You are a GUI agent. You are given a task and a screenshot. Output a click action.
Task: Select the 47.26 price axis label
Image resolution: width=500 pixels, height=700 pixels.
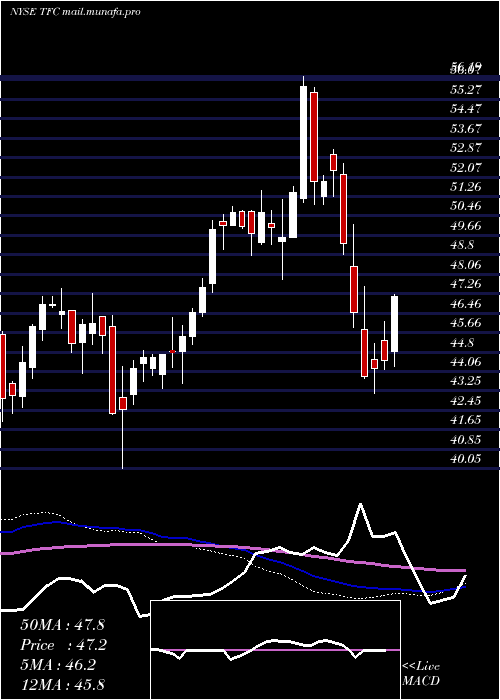pos(466,284)
